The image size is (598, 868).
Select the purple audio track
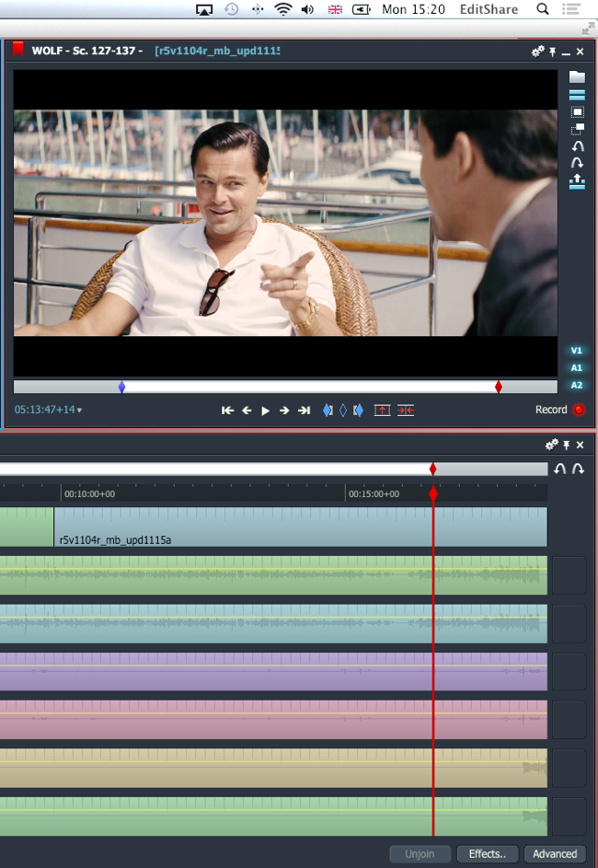point(273,672)
